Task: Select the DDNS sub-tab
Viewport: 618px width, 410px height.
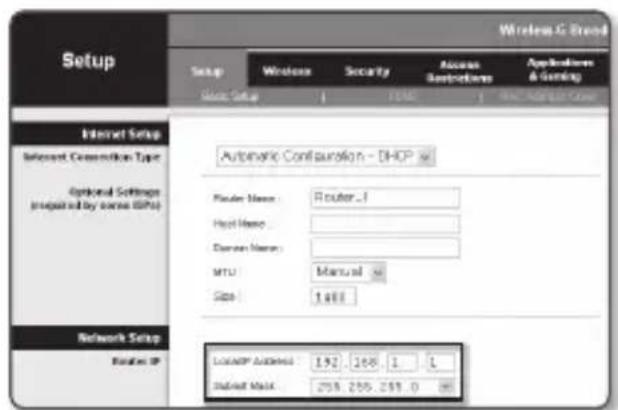Action: [402, 96]
